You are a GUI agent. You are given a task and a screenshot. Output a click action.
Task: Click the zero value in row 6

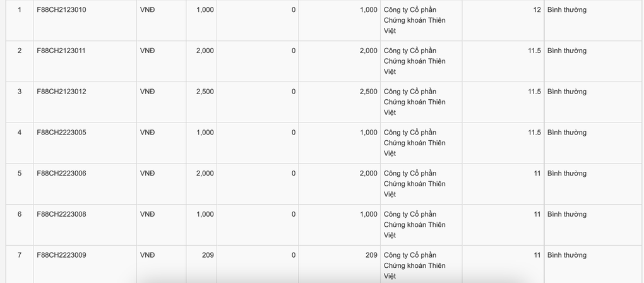(x=293, y=214)
